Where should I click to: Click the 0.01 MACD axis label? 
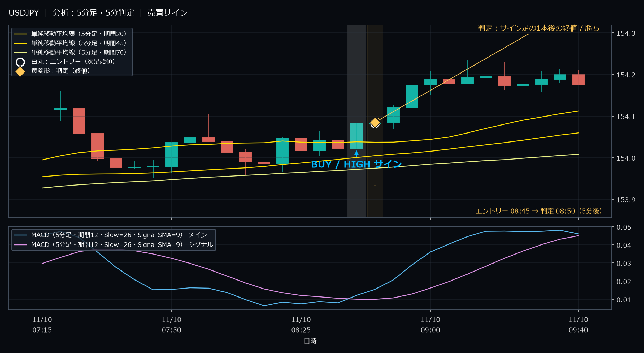pos(624,300)
